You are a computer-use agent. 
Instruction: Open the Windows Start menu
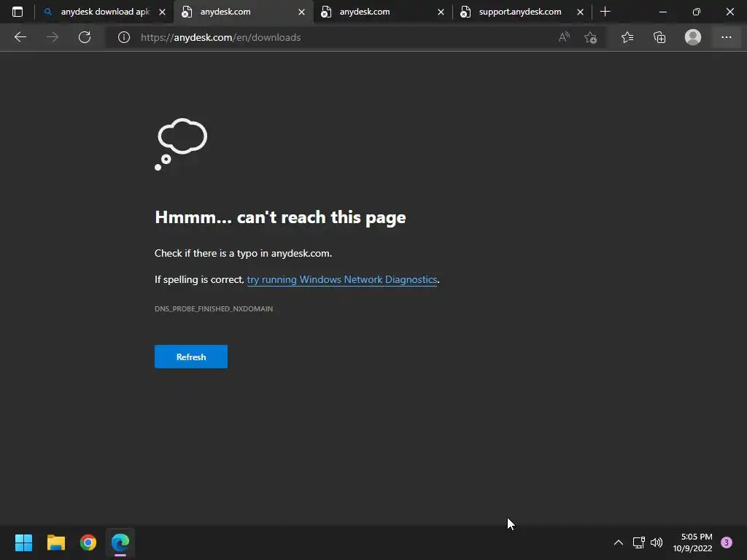point(23,542)
